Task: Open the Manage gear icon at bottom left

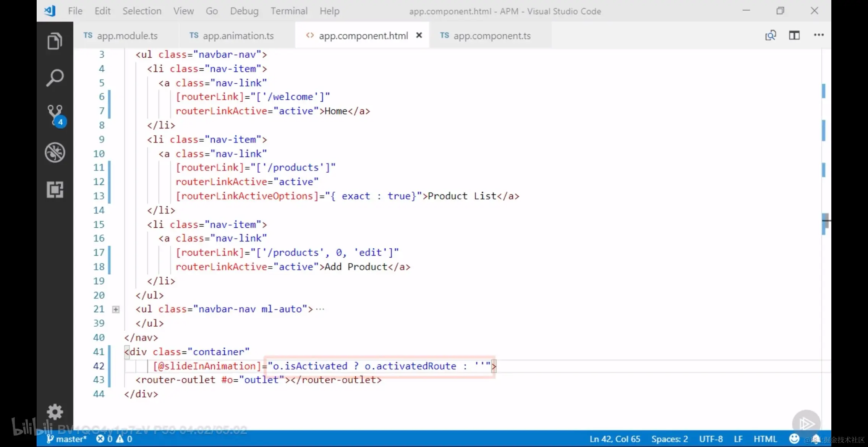Action: [x=55, y=412]
